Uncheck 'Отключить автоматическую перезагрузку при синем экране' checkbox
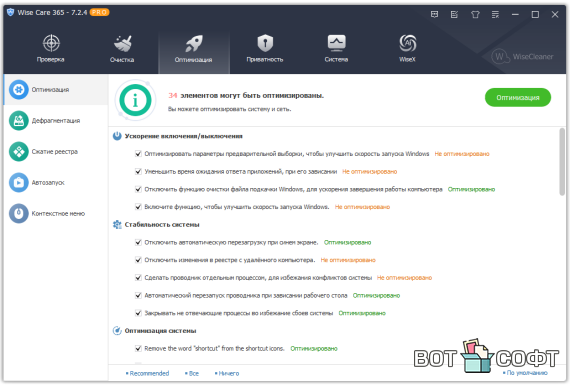 pyautogui.click(x=138, y=242)
